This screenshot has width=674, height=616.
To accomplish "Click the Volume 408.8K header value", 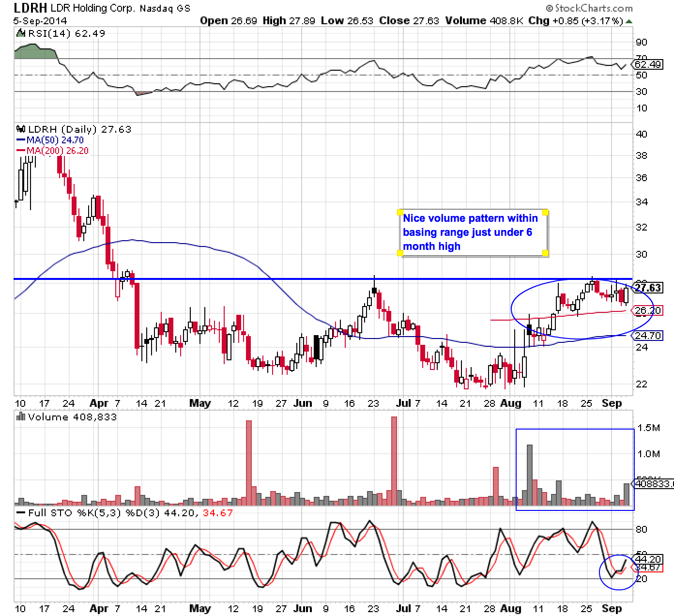I will coord(483,21).
